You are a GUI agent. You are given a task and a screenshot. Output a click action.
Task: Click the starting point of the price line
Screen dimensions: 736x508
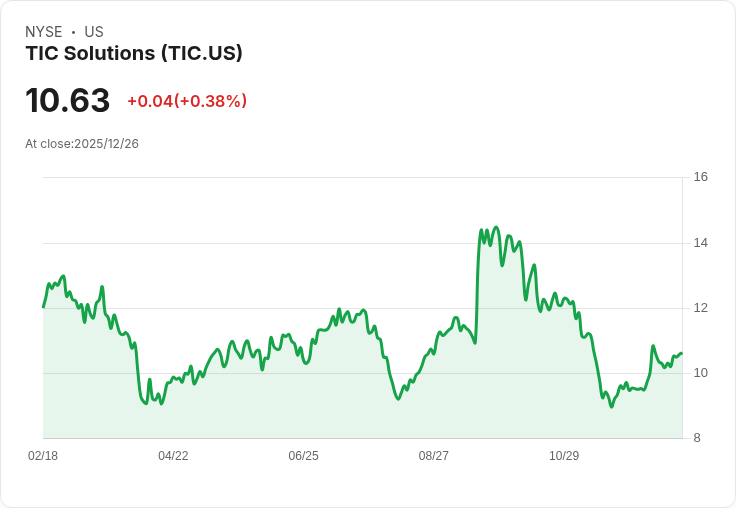pyautogui.click(x=43, y=307)
